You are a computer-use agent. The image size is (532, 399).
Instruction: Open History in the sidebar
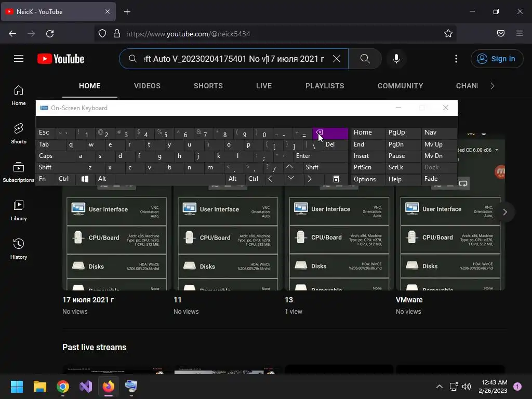tap(19, 249)
